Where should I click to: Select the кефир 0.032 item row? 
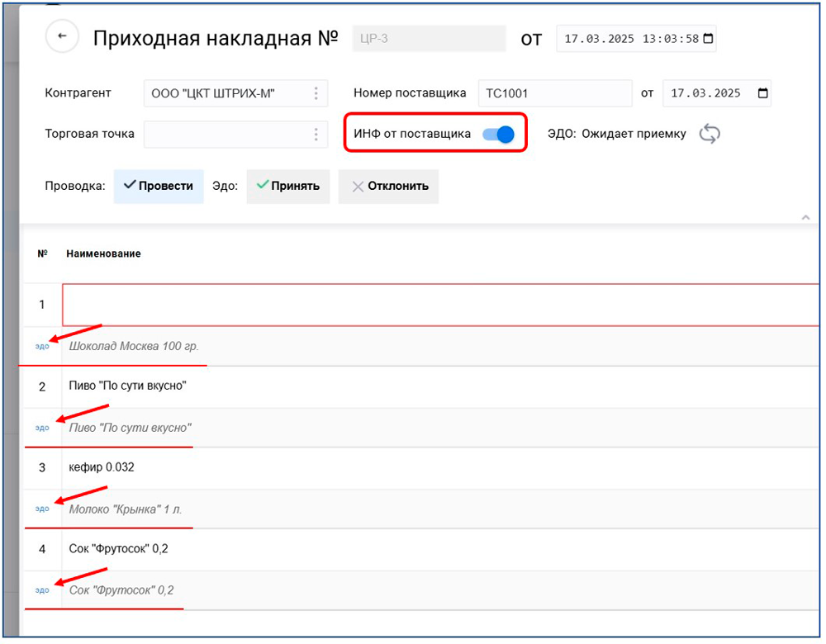102,467
